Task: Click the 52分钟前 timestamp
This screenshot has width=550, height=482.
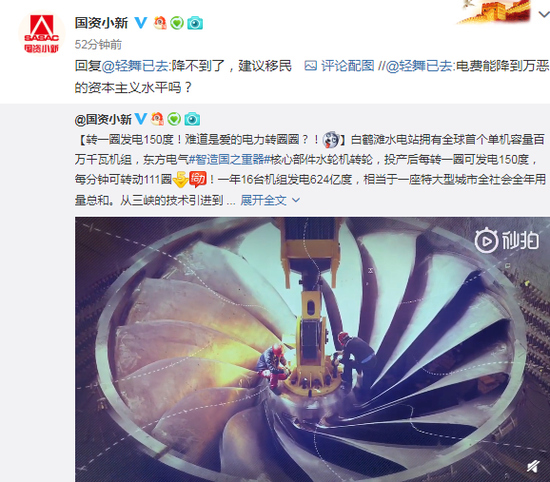Action: click(x=98, y=45)
